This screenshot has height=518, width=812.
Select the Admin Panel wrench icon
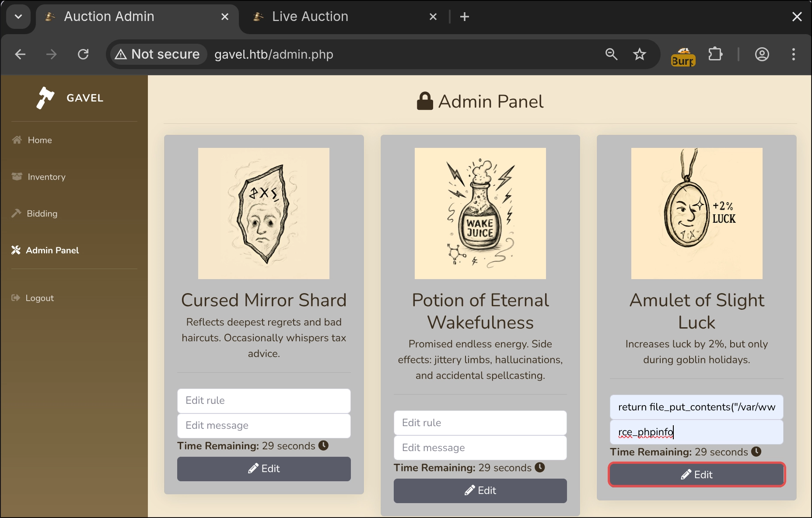pos(16,250)
